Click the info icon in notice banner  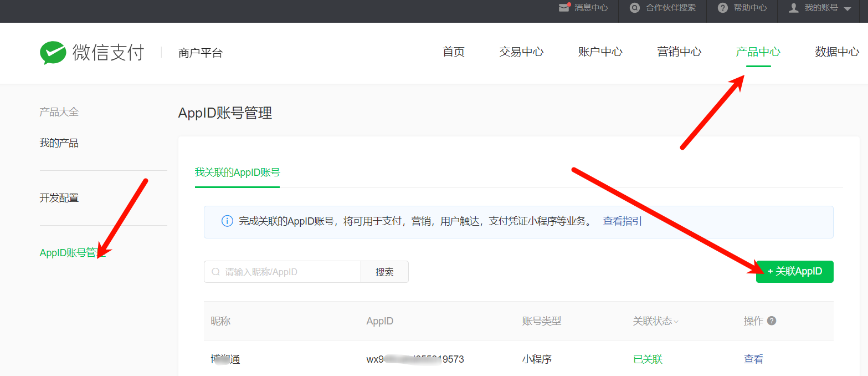click(x=227, y=221)
